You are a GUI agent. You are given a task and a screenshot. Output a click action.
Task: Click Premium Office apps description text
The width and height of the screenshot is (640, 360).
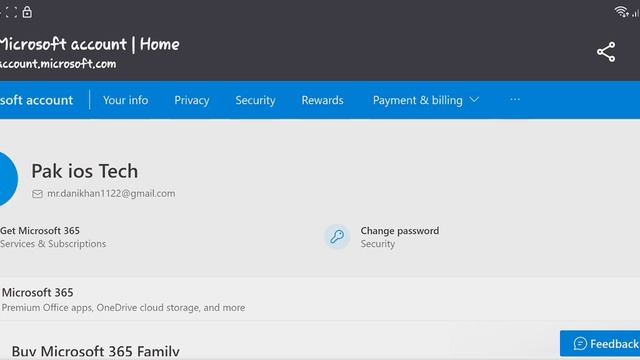[x=123, y=307]
